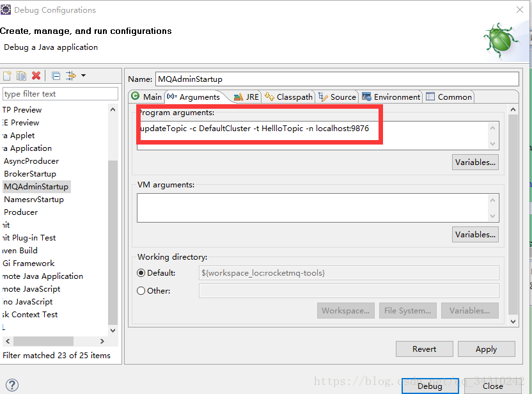Apply the configuration changes

tap(486, 349)
